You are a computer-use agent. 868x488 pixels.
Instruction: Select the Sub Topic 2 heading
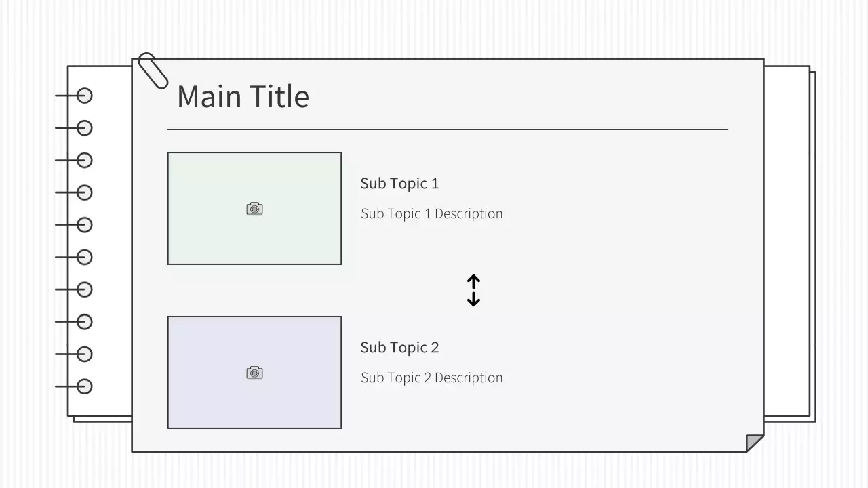[x=399, y=348]
